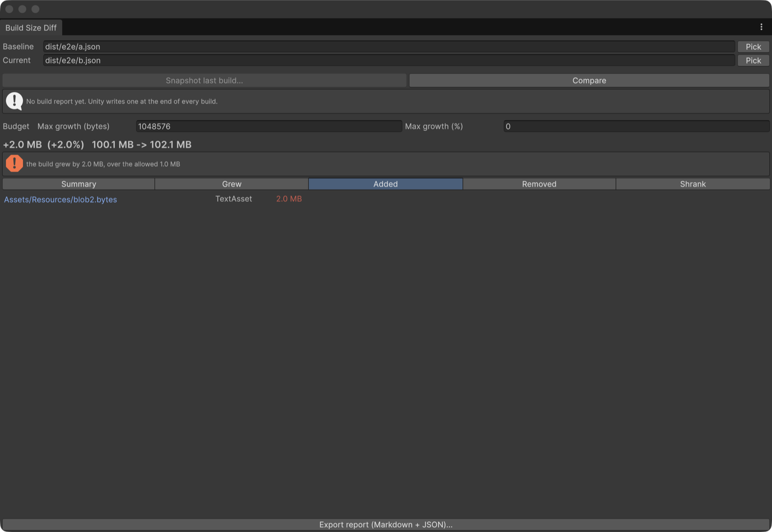Click the orange warning icon beside budget message
Viewport: 772px width, 532px height.
coord(14,164)
